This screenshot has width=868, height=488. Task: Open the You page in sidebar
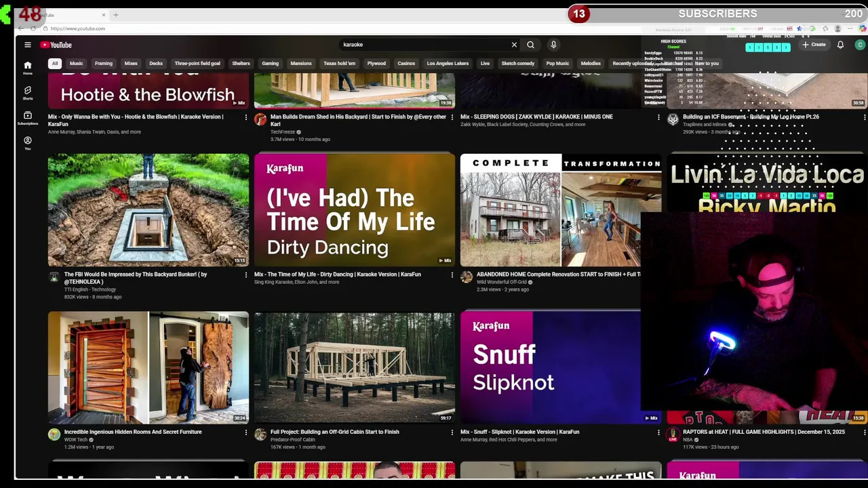click(28, 143)
